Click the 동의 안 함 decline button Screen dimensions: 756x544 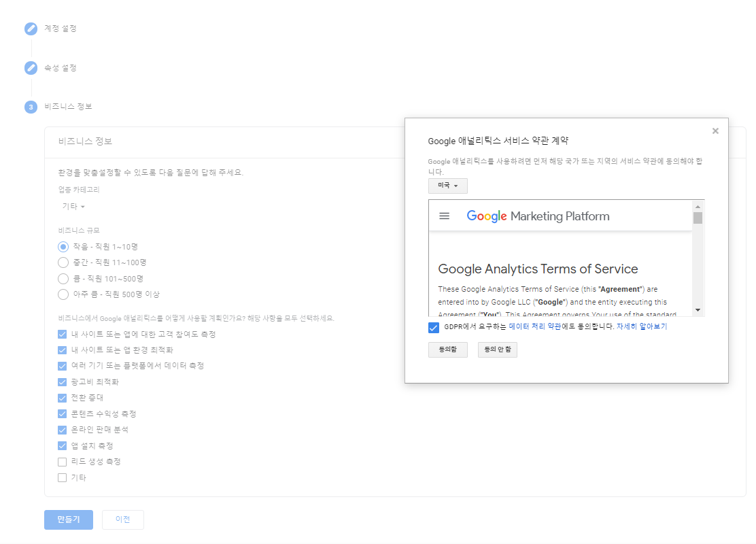(498, 350)
